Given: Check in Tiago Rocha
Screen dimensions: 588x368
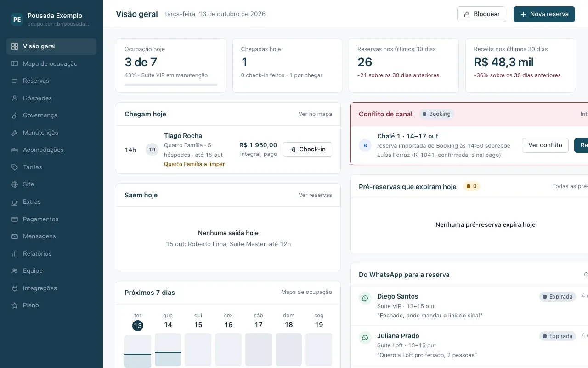Looking at the screenshot, I should [x=307, y=149].
